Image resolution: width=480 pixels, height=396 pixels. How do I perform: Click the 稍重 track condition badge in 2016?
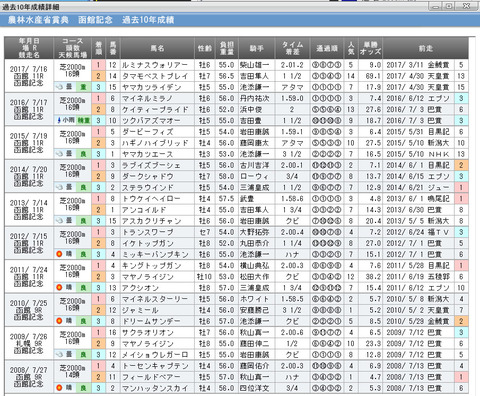83,120
